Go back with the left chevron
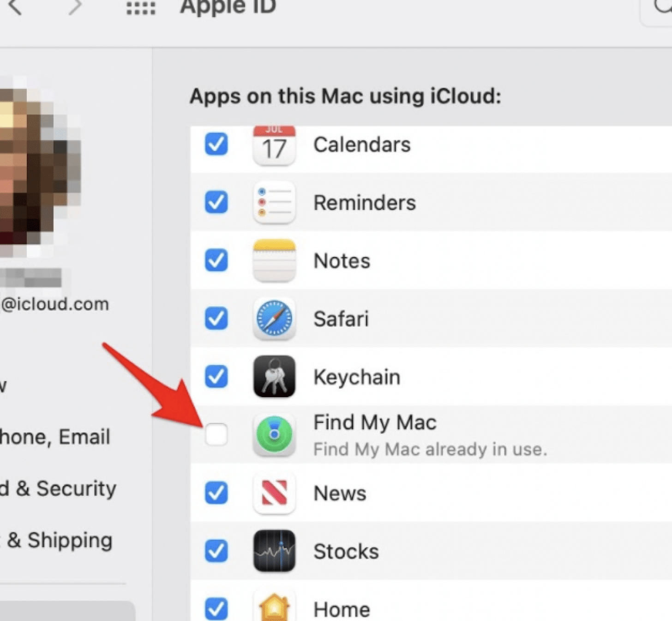Image resolution: width=672 pixels, height=621 pixels. (x=15, y=7)
